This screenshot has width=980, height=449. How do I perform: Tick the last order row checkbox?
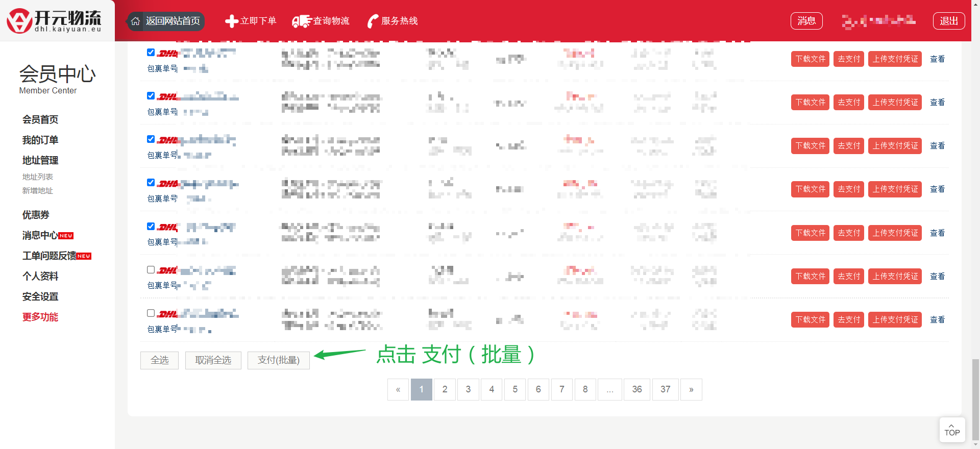(x=151, y=313)
